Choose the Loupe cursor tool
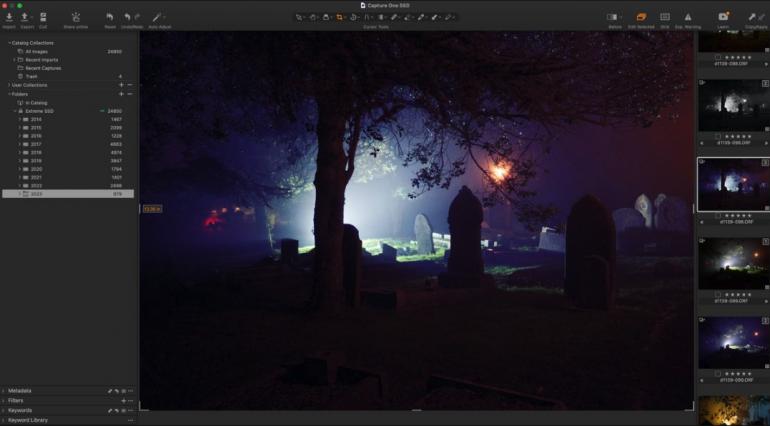Image resolution: width=770 pixels, height=426 pixels. 326,17
